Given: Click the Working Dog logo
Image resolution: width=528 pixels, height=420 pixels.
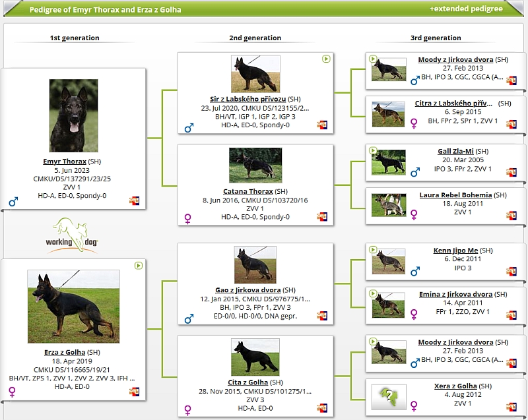Looking at the screenshot, I should pos(76,235).
